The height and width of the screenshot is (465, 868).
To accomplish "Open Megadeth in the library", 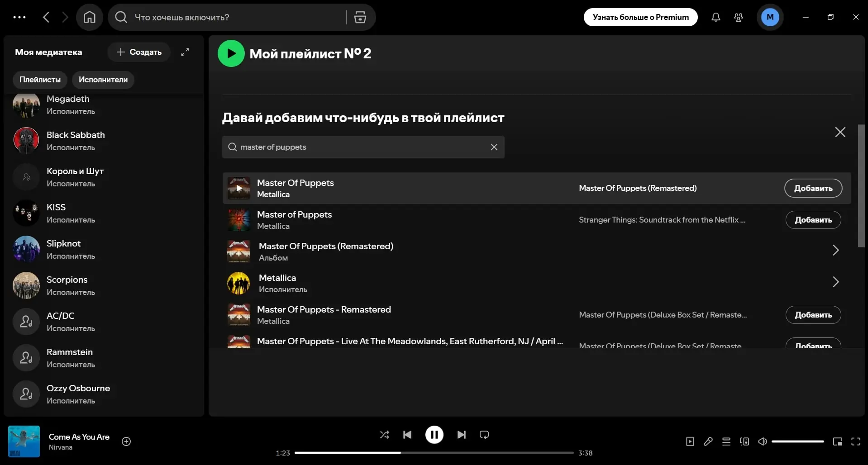I will pyautogui.click(x=104, y=105).
